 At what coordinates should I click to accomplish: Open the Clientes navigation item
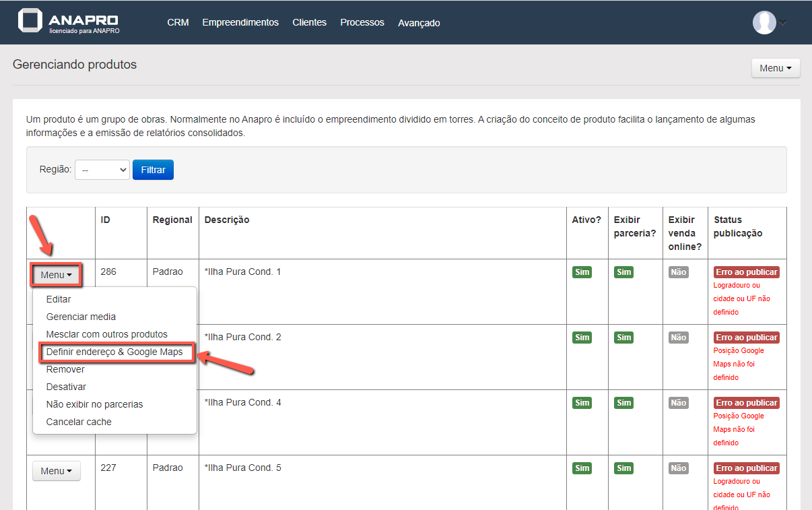[309, 22]
